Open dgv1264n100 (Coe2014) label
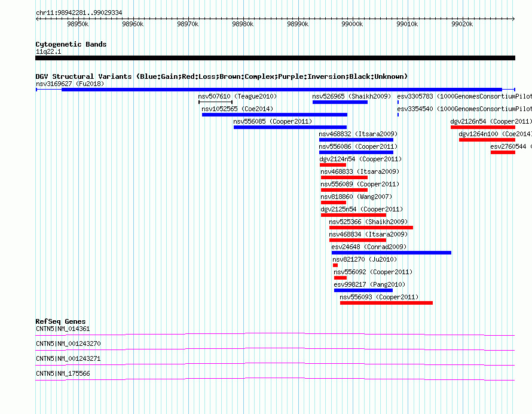This screenshot has height=414, width=532. 496,134
